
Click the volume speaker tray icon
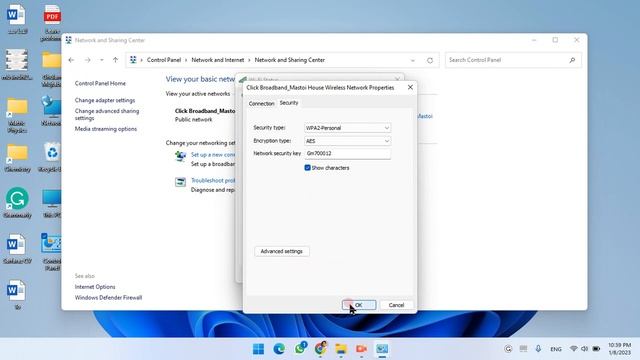[x=584, y=349]
